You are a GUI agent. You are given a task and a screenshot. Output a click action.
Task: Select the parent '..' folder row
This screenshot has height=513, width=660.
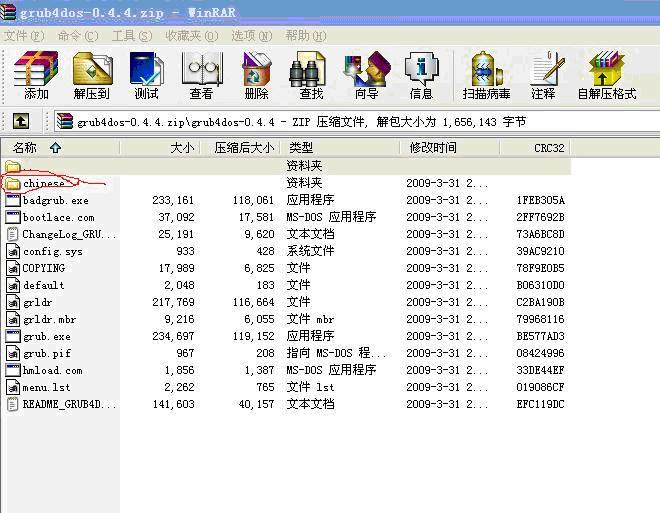[286, 166]
